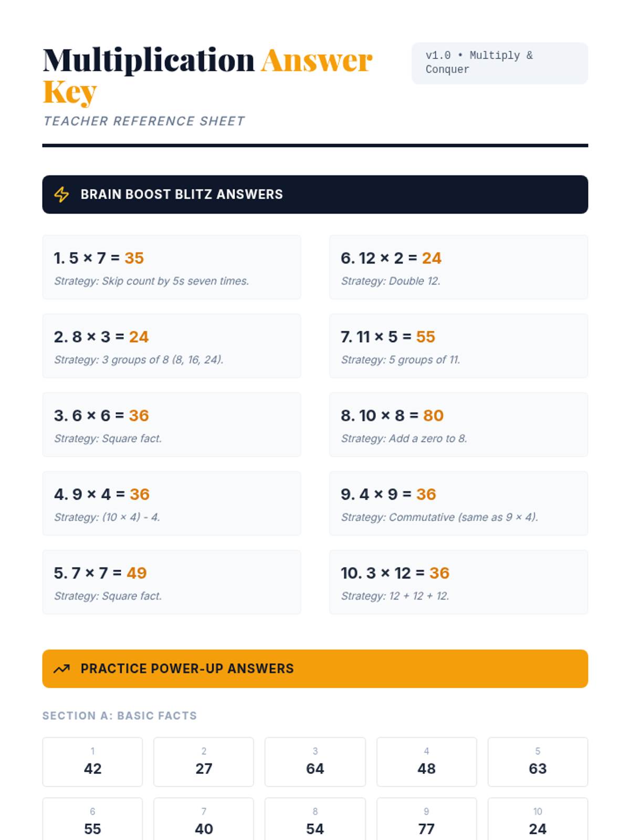Viewport: 630px width, 840px height.
Task: Click Section A answer box 5 showing 63
Action: (x=538, y=762)
